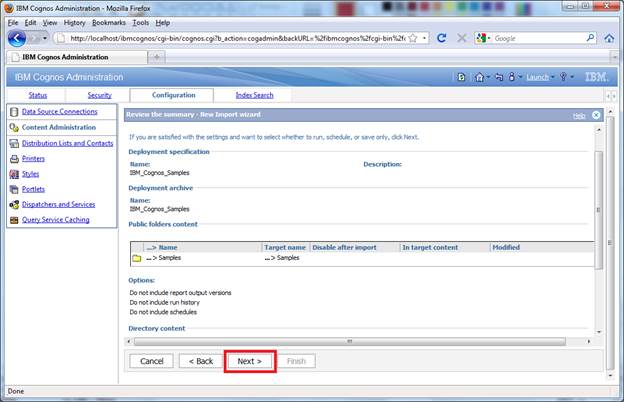This screenshot has width=624, height=402.
Task: Click the help lightbulb icon in header
Action: pyautogui.click(x=563, y=77)
